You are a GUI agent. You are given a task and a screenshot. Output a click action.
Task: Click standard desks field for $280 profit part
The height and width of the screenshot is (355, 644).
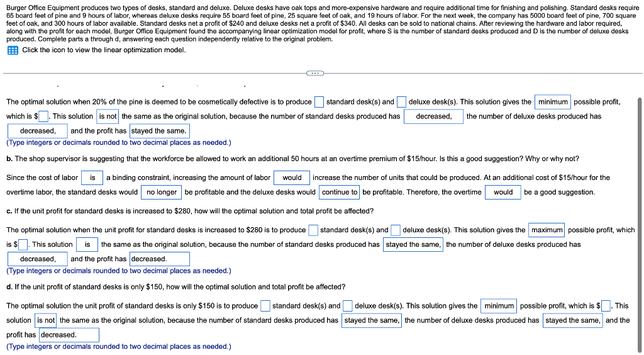point(313,230)
